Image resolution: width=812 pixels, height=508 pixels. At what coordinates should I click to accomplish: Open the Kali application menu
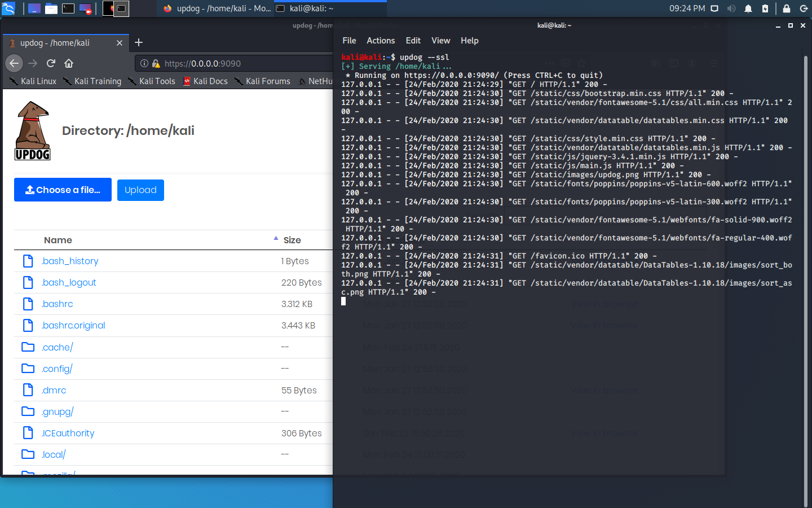9,8
